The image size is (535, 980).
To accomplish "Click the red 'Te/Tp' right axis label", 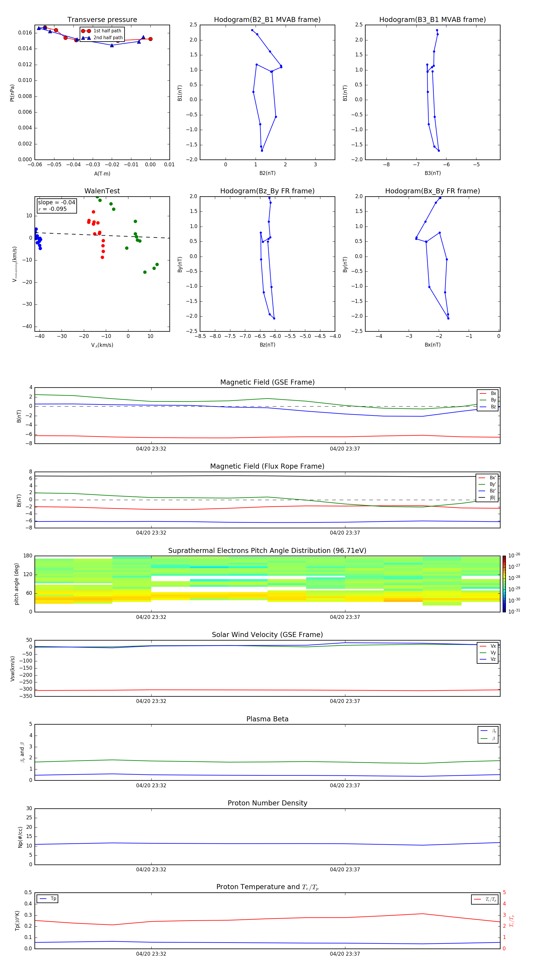I will pos(512,921).
